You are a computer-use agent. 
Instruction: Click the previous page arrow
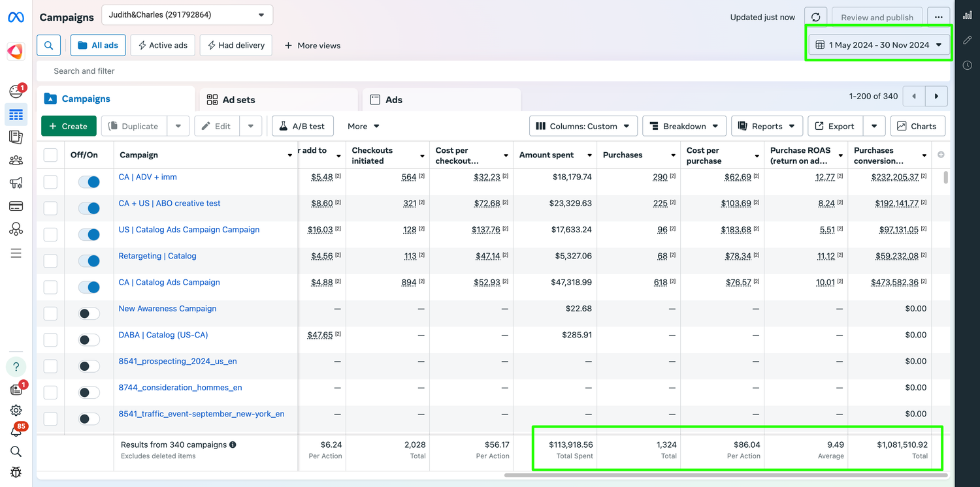tap(914, 96)
